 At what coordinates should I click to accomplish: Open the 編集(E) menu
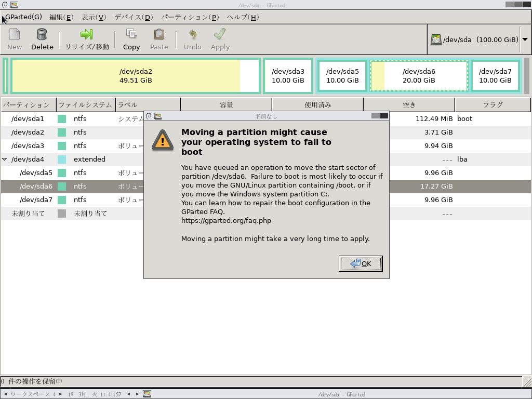tap(61, 17)
